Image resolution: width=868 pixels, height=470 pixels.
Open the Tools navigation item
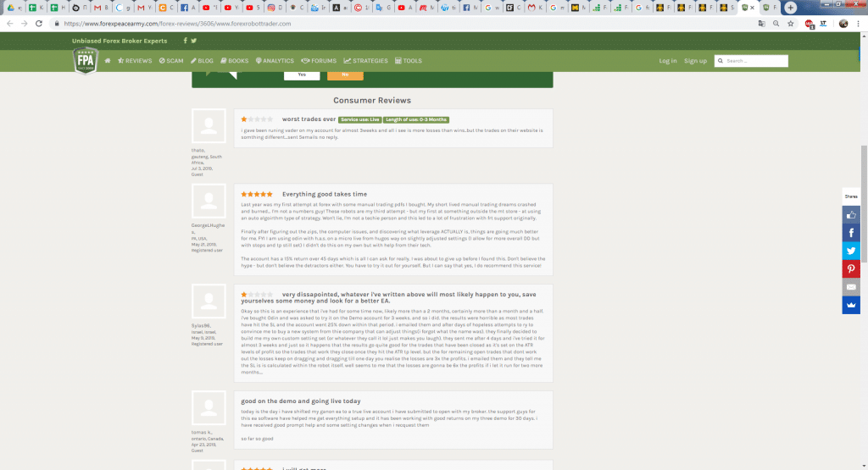click(x=409, y=61)
